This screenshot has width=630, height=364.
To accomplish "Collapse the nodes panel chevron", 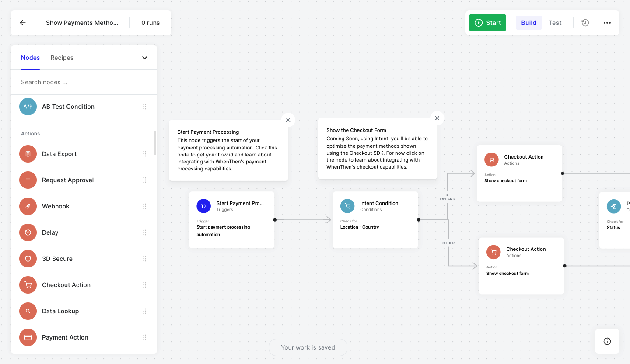I will click(x=145, y=58).
